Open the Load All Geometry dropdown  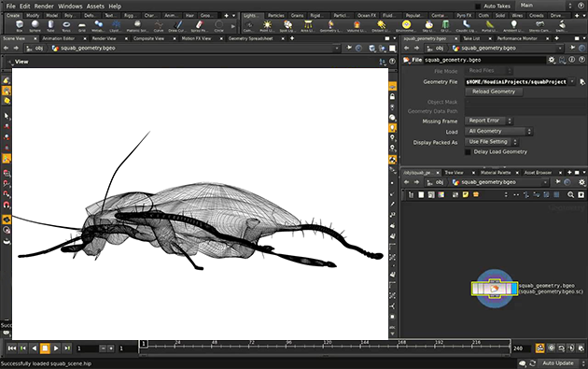(498, 131)
